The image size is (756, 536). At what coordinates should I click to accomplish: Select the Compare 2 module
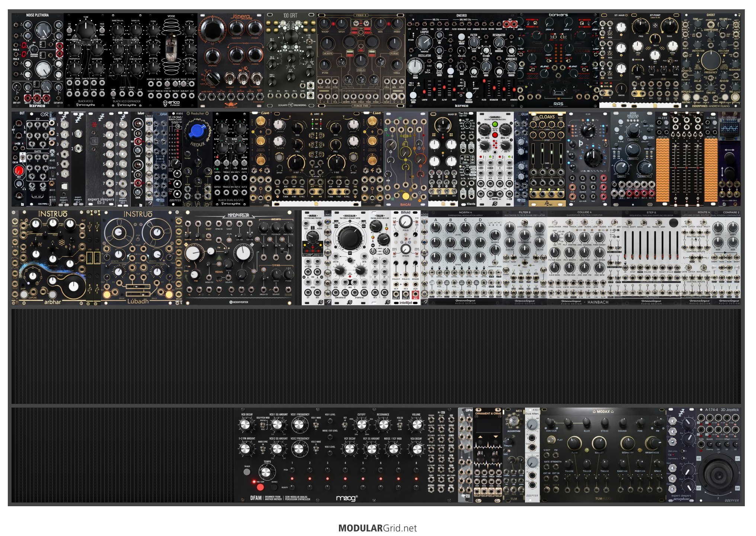pyautogui.click(x=726, y=258)
